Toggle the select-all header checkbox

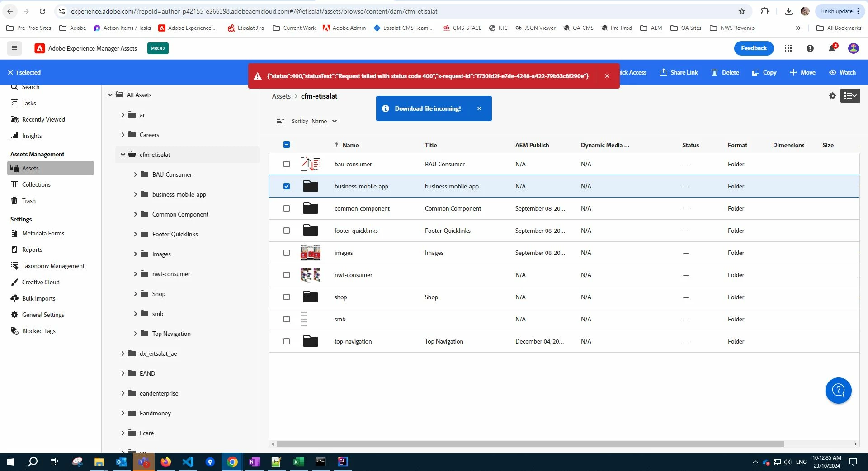(x=287, y=145)
